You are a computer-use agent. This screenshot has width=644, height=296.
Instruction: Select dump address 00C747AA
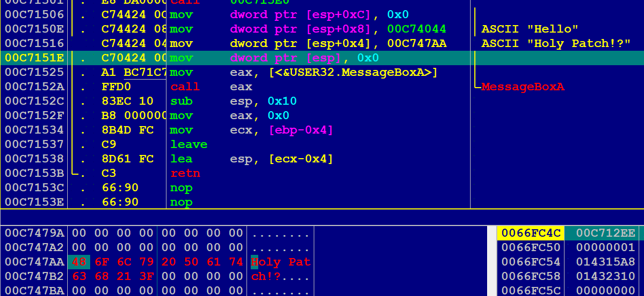(x=34, y=262)
